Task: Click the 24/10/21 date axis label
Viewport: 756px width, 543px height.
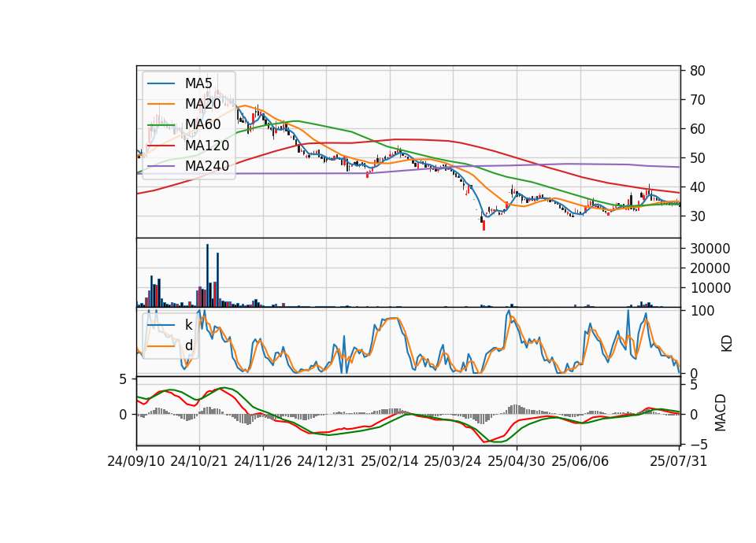Action: (x=199, y=461)
